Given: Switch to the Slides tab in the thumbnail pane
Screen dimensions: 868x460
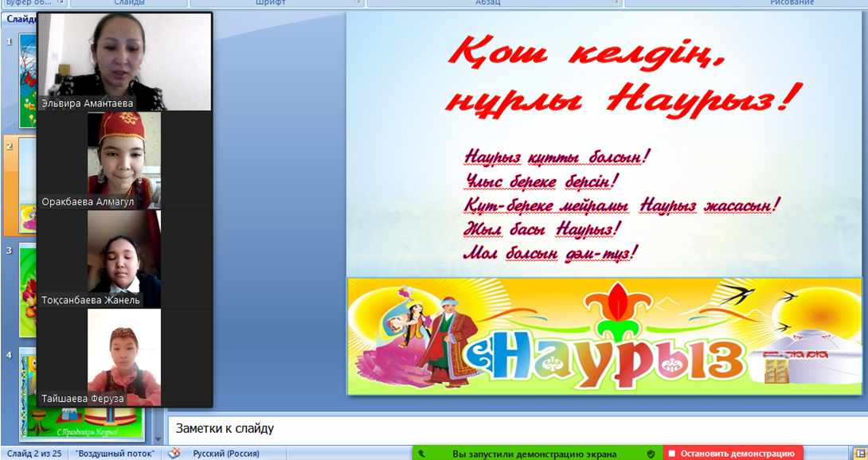Looking at the screenshot, I should point(20,19).
